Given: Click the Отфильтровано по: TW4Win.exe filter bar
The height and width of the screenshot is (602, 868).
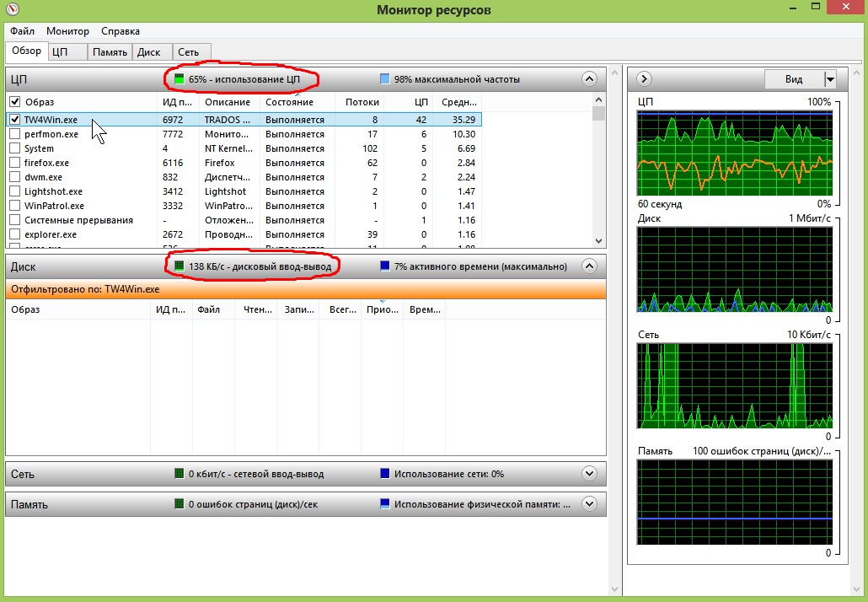Looking at the screenshot, I should [306, 289].
